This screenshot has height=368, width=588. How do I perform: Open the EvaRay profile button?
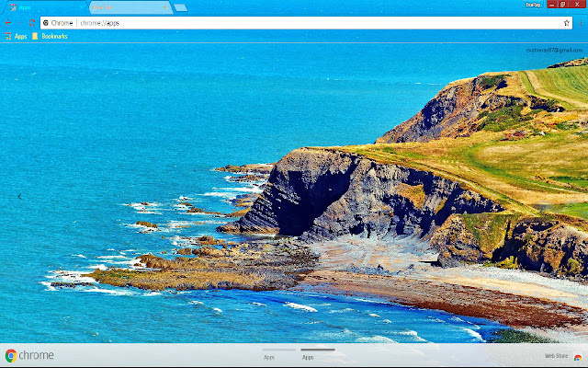tap(533, 5)
